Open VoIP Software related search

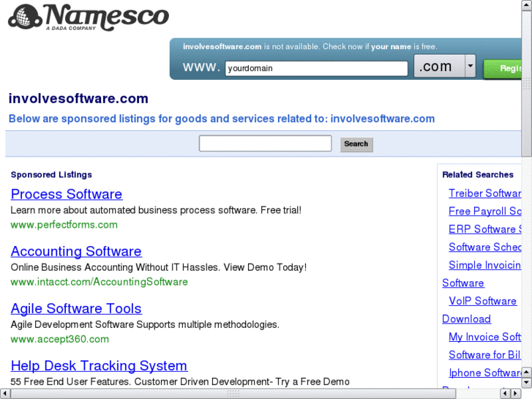click(482, 301)
